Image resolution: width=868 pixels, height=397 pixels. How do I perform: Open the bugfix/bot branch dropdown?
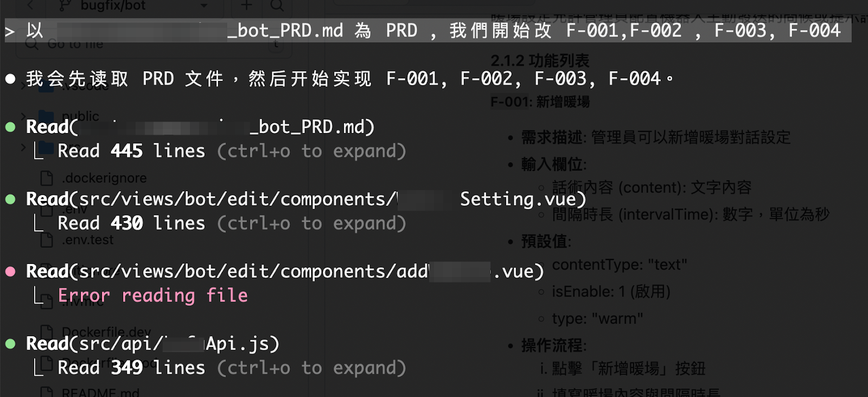coord(203,5)
